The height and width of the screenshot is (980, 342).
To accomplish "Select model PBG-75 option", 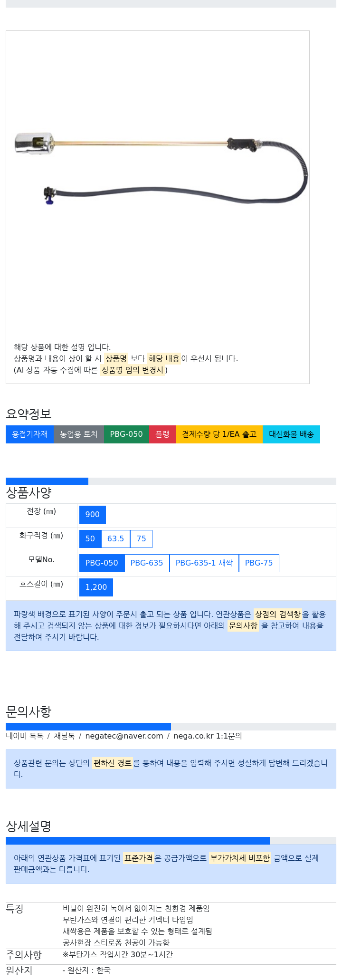I will click(259, 563).
